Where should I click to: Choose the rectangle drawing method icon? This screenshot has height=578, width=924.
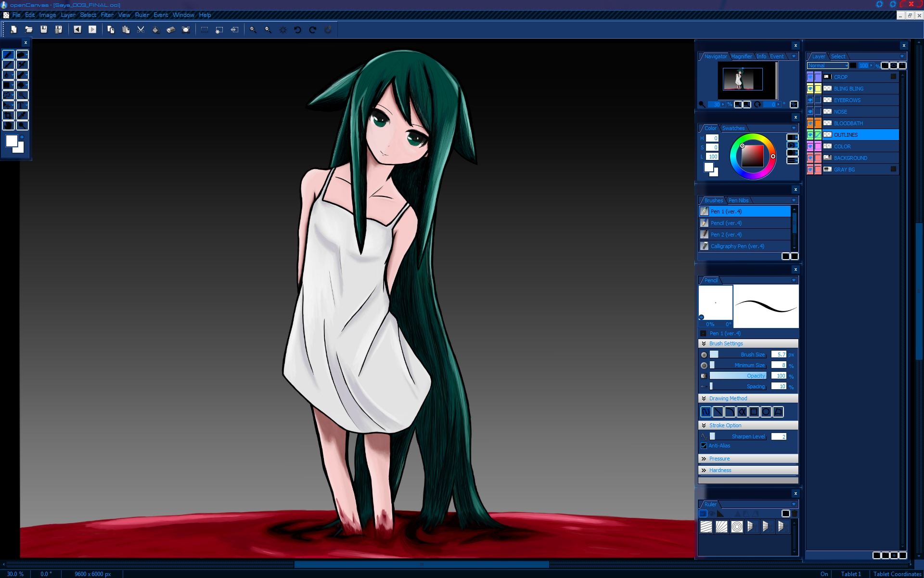[x=754, y=412]
